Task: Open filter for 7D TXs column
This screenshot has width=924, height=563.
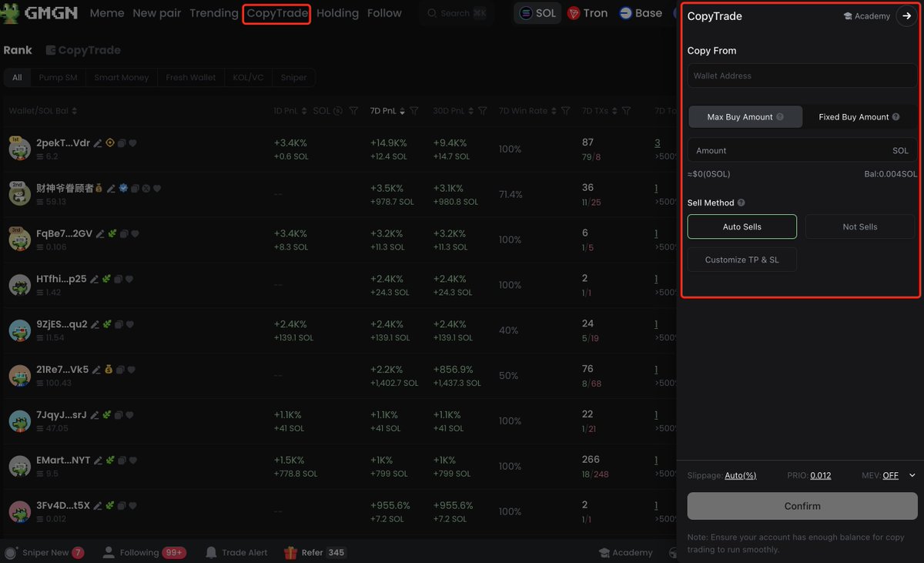Action: click(x=627, y=111)
